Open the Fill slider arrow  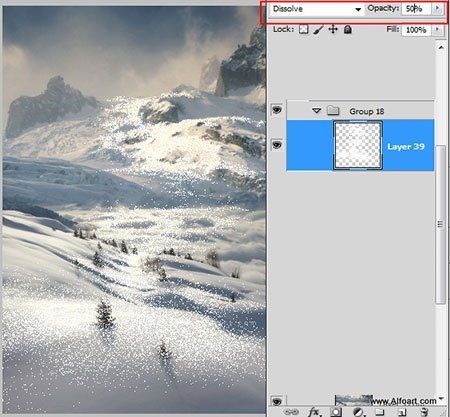[438, 30]
